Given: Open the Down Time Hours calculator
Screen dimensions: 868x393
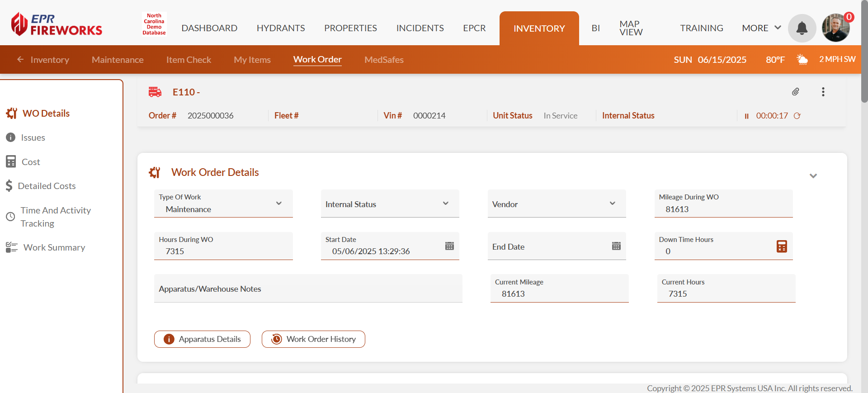Looking at the screenshot, I should 782,246.
